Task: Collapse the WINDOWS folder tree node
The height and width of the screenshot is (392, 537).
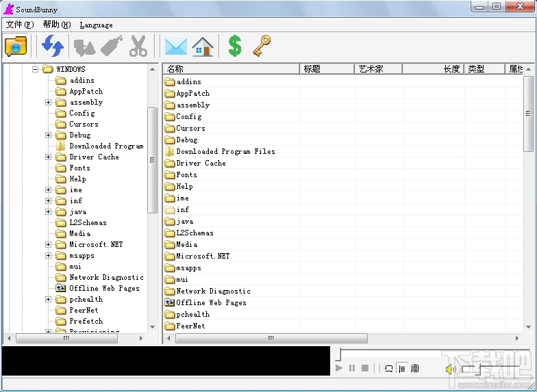Action: pos(35,69)
